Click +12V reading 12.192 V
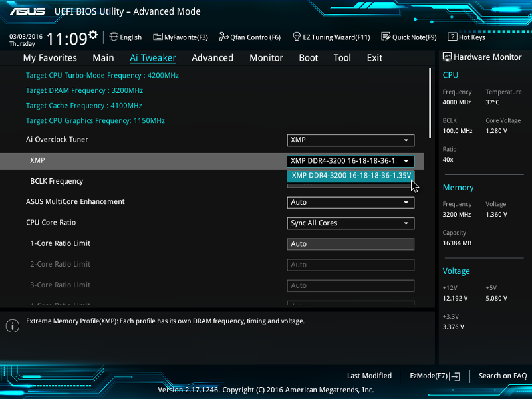This screenshot has width=532, height=399. pyautogui.click(x=455, y=298)
